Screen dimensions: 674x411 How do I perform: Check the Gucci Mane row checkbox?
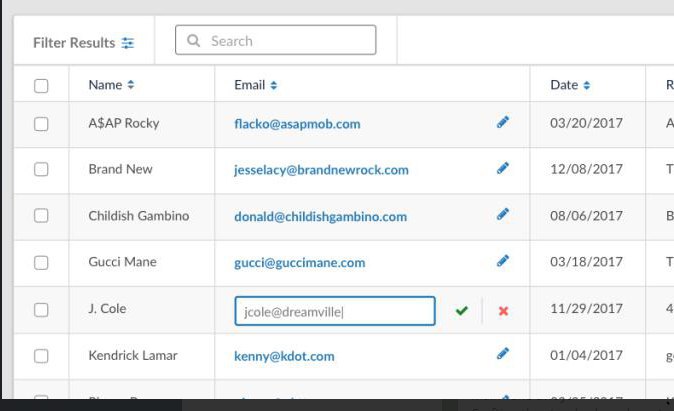coord(41,263)
